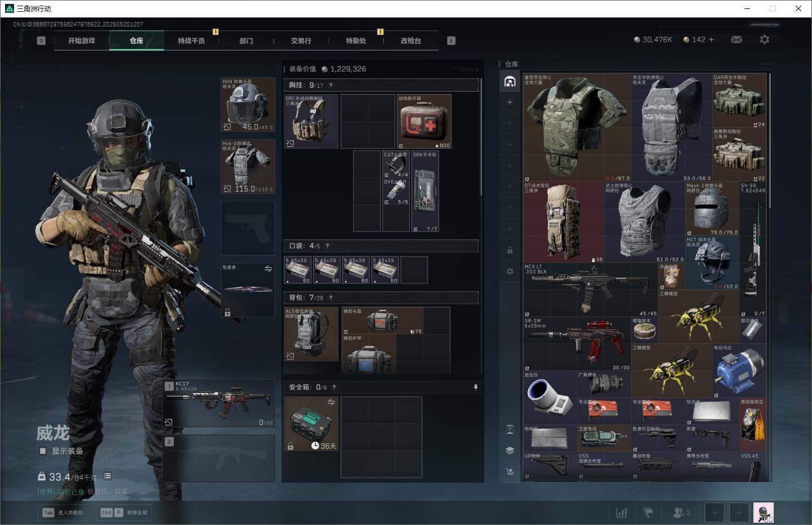812x525 pixels.
Task: Select the 黑鹰野战胸挂 chest rig
Action: [739, 154]
